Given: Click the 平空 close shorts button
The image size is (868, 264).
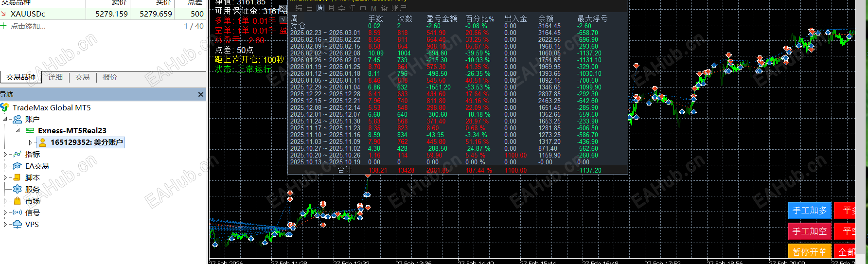Looking at the screenshot, I should [x=845, y=231].
